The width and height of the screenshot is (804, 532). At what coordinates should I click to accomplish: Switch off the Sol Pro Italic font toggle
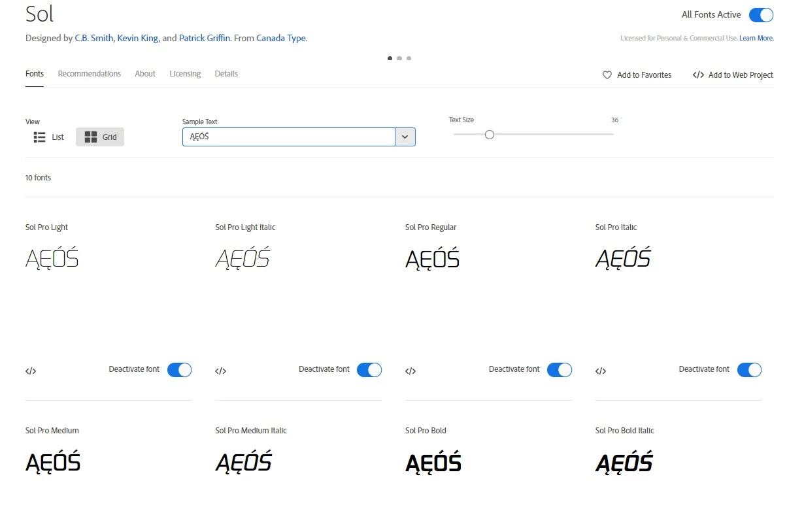(x=749, y=370)
